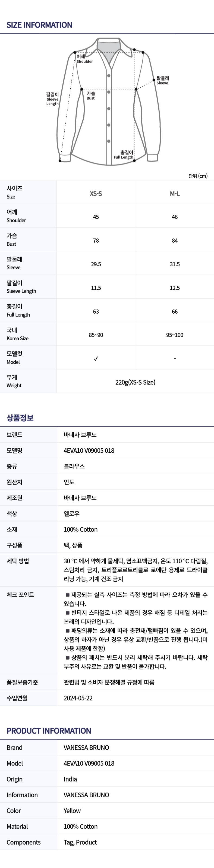Image resolution: width=214 pixels, height=868 pixels.
Task: Click 팔둘레 Sleeve label beside the shirt diagram
Action: coord(162,80)
